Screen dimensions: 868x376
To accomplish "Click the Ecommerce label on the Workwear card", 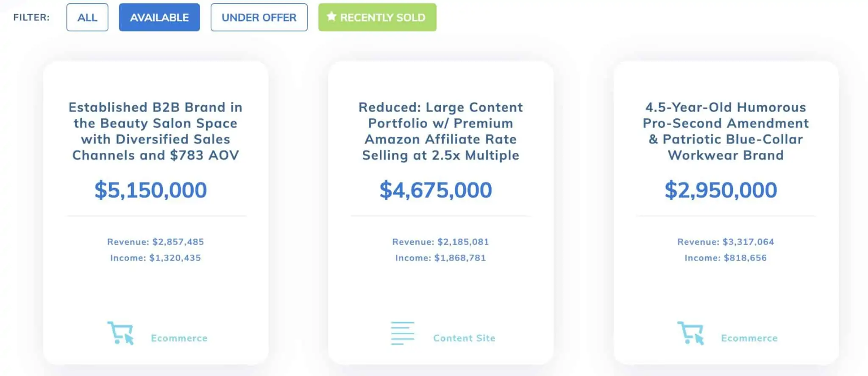I will (x=749, y=338).
